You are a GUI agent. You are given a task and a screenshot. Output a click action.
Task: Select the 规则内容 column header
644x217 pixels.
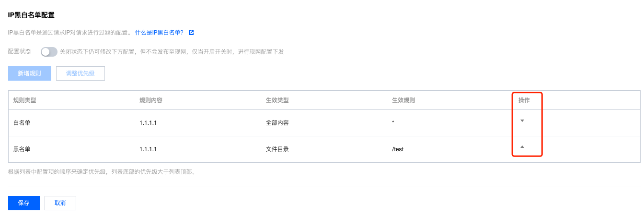click(151, 100)
